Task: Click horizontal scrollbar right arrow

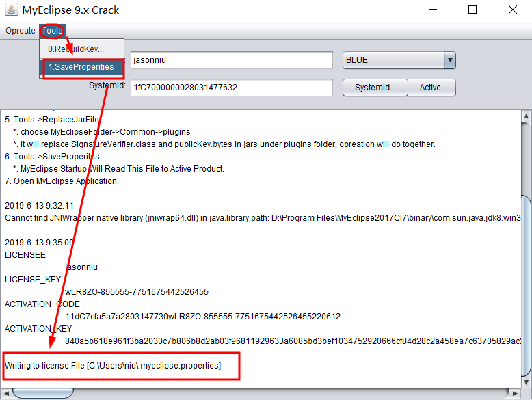Action: point(515,394)
